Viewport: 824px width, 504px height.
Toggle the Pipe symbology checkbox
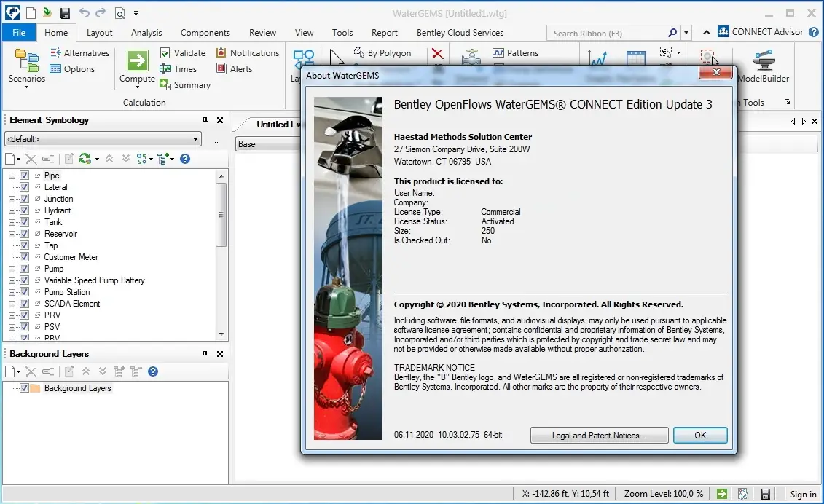24,176
